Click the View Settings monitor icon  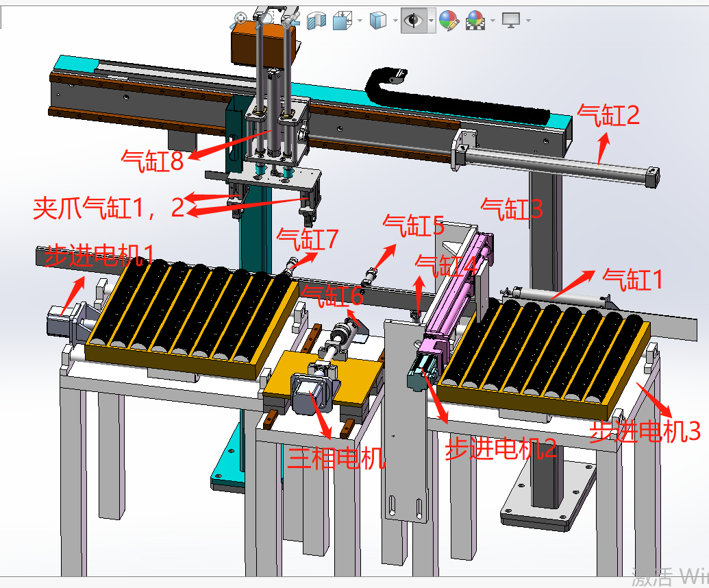[x=510, y=21]
